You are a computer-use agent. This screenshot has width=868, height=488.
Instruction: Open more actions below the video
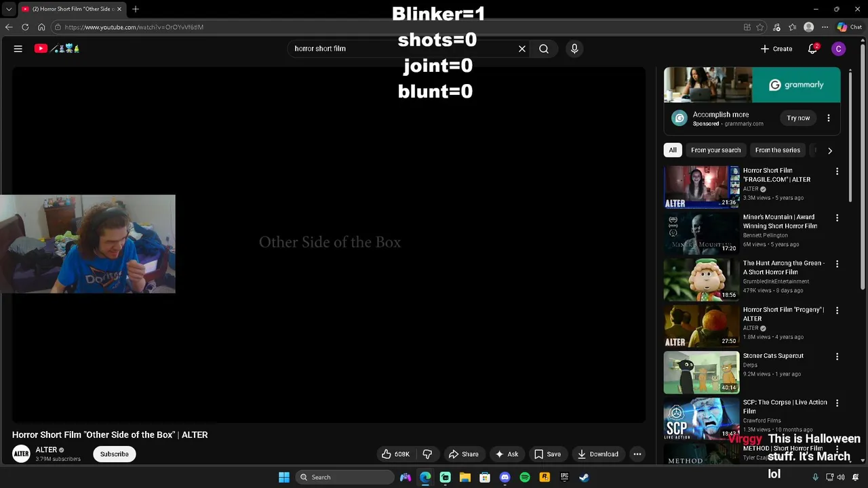[637, 454]
